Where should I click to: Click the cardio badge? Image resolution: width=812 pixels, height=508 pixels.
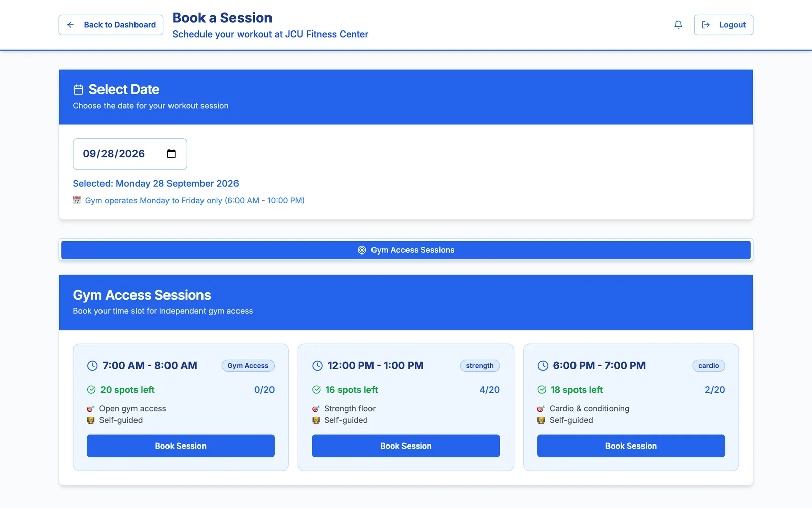tap(708, 366)
